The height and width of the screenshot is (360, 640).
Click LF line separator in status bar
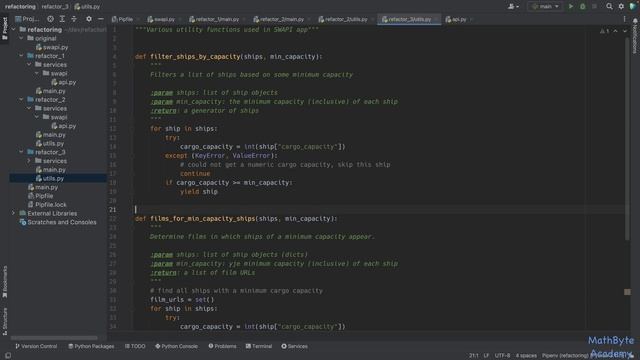[486, 356]
